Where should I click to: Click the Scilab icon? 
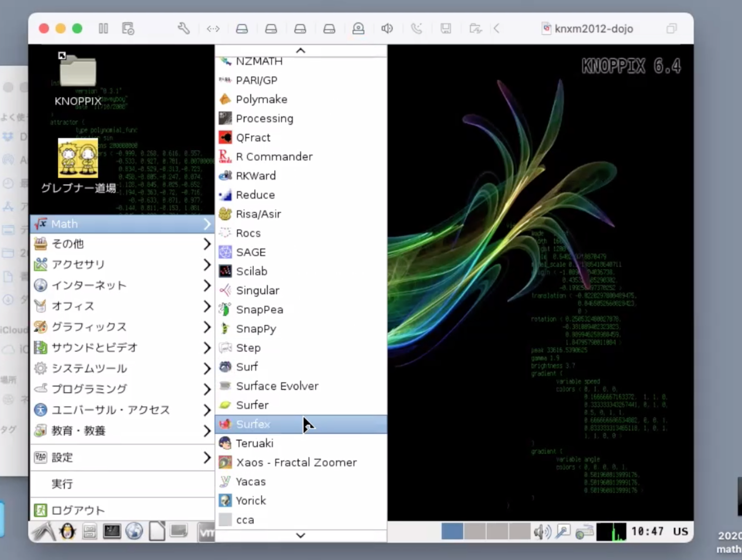coord(225,271)
